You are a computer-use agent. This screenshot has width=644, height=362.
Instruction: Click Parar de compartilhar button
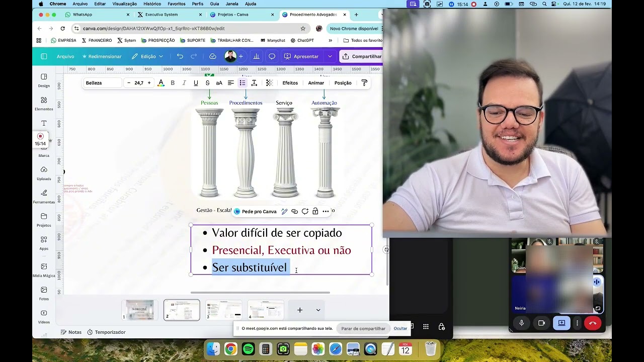click(363, 329)
